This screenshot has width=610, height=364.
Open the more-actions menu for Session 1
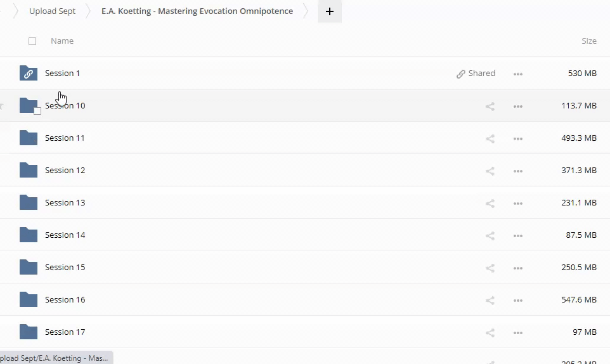pos(518,74)
